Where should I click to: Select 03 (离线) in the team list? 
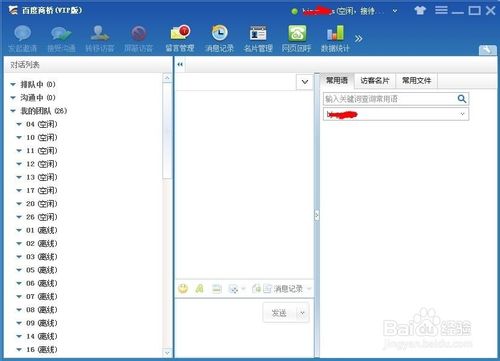42,257
